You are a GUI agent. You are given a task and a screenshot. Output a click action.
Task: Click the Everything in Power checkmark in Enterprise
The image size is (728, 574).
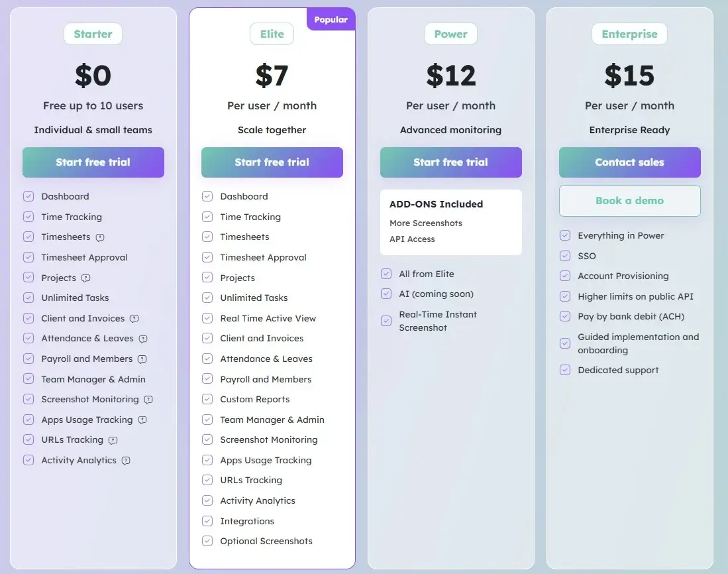(565, 235)
